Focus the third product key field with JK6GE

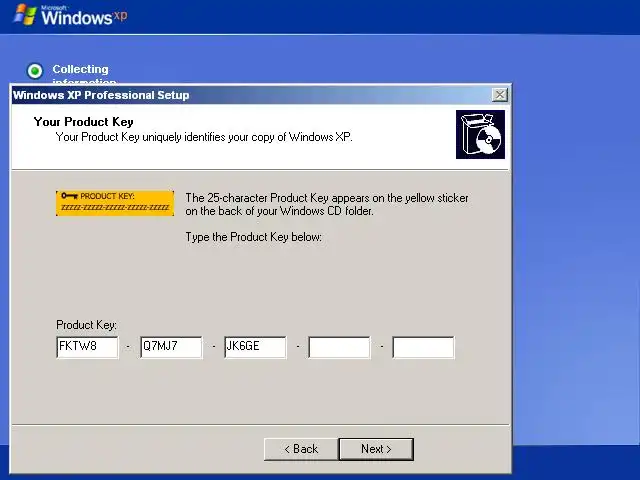pos(256,347)
